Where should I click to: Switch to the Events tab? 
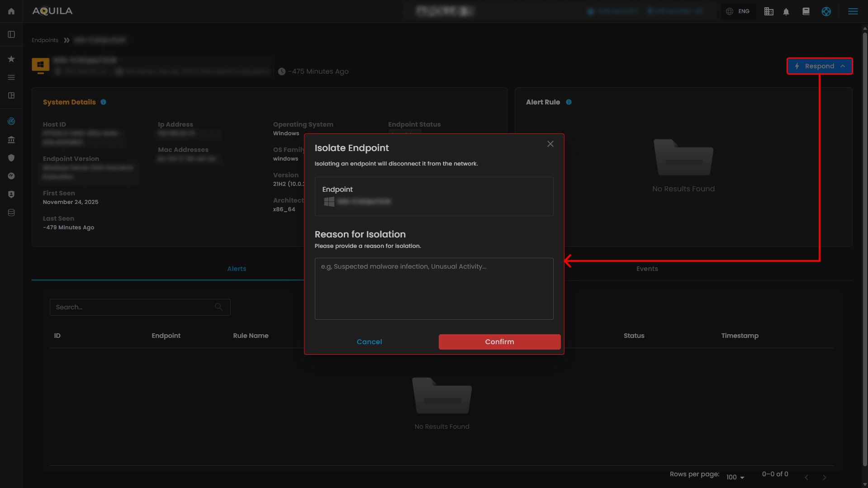tap(647, 269)
